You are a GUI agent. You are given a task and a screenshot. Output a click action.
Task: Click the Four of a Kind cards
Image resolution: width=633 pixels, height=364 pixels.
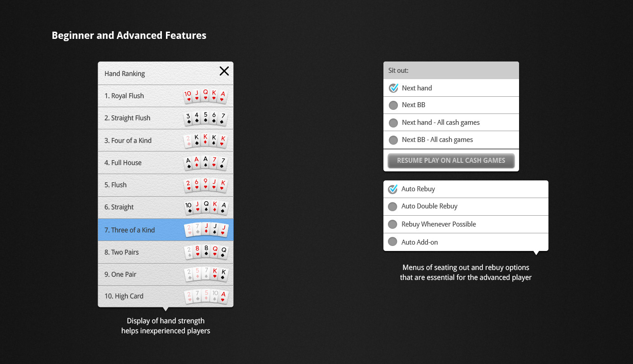(205, 141)
